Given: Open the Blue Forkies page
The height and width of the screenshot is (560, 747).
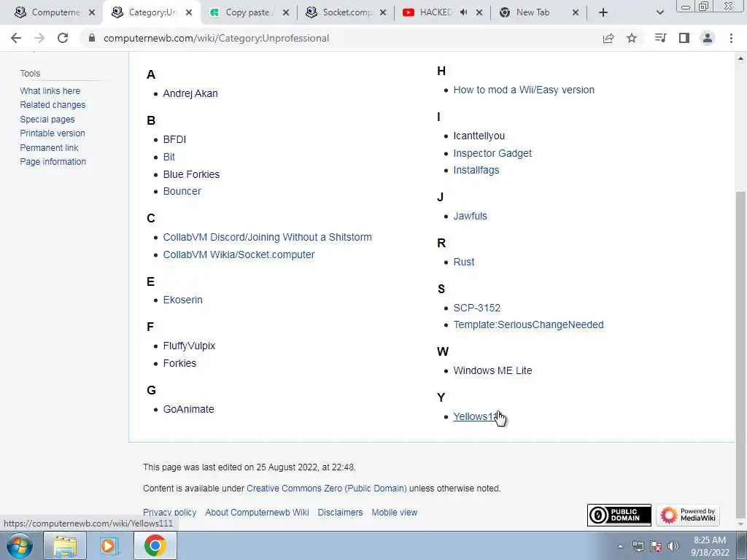Looking at the screenshot, I should [x=191, y=174].
